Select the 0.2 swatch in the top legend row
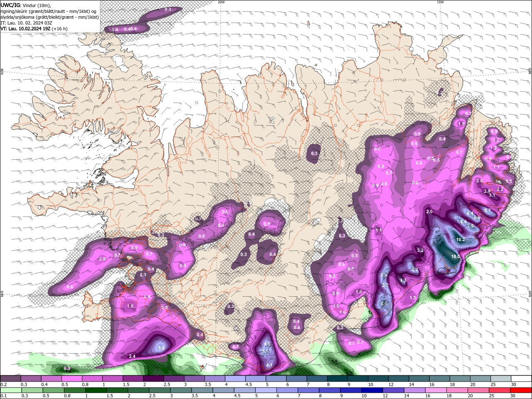 pyautogui.click(x=10, y=379)
